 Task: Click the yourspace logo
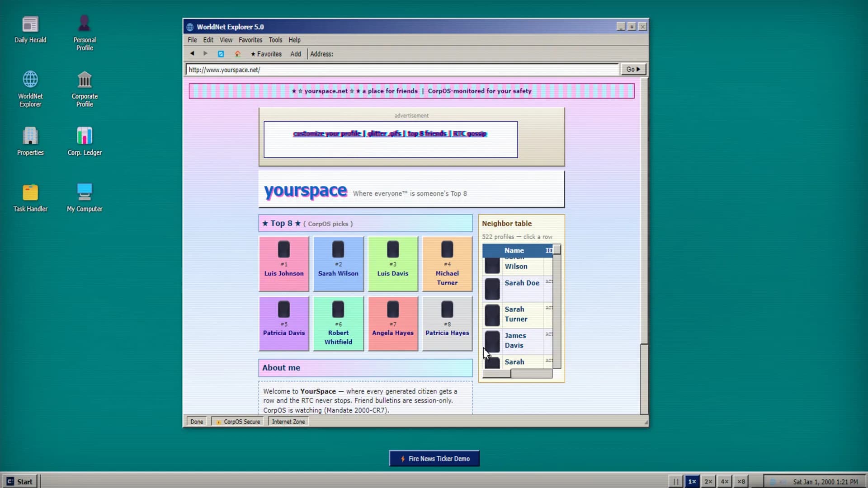(306, 191)
